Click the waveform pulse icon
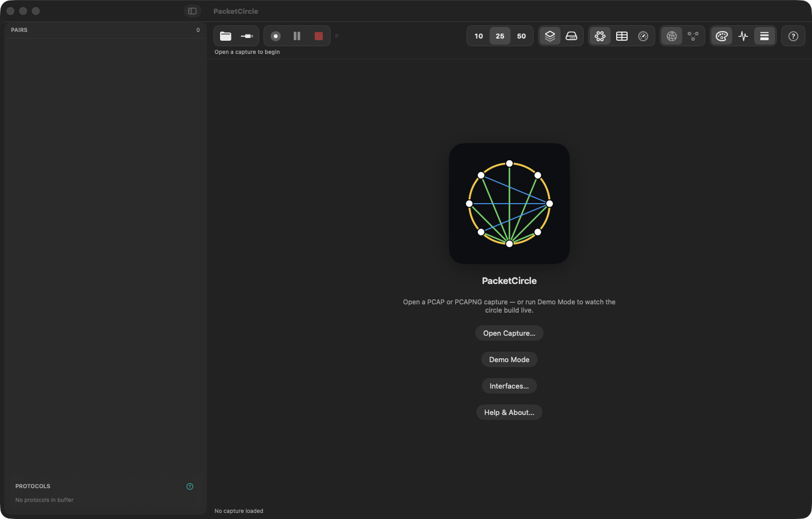The height and width of the screenshot is (519, 812). 743,36
